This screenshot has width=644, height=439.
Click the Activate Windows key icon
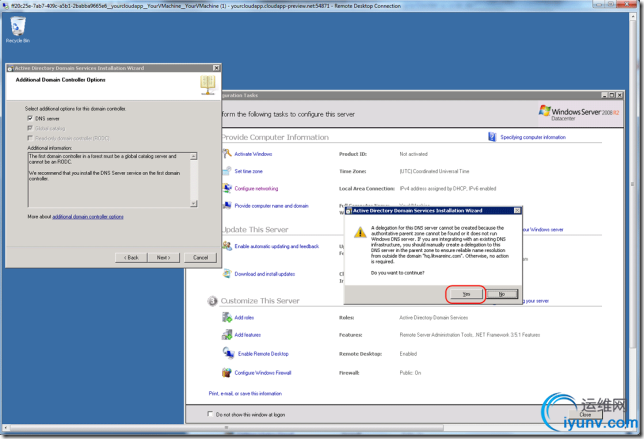[227, 154]
